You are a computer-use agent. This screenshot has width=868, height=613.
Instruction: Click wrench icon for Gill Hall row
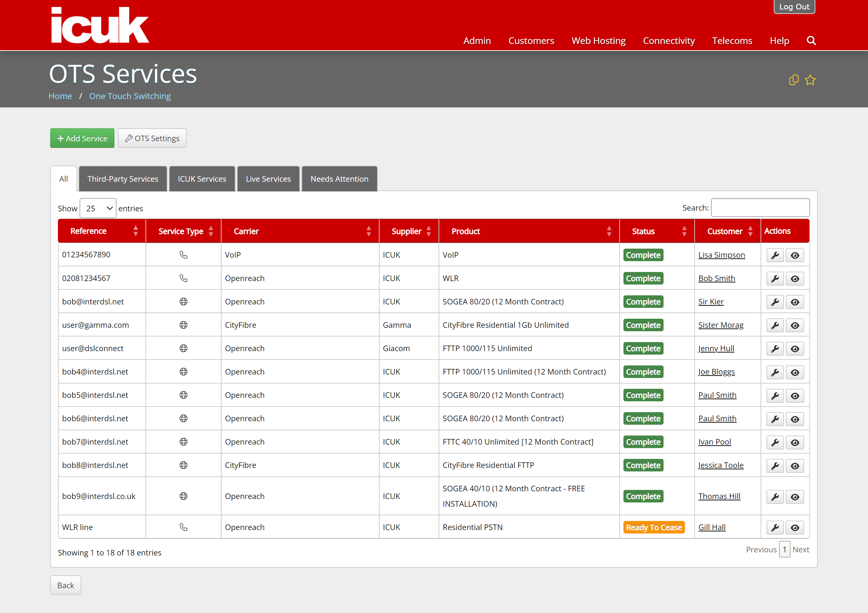coord(775,528)
